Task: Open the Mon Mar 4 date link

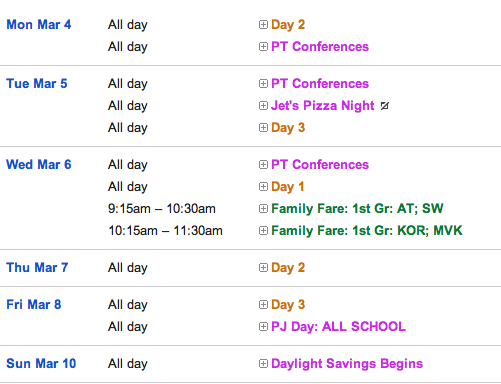Action: click(x=39, y=25)
